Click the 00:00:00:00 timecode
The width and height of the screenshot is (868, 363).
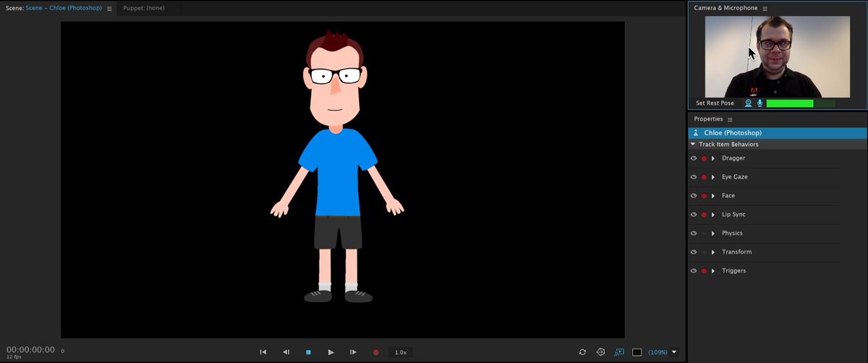click(x=30, y=349)
